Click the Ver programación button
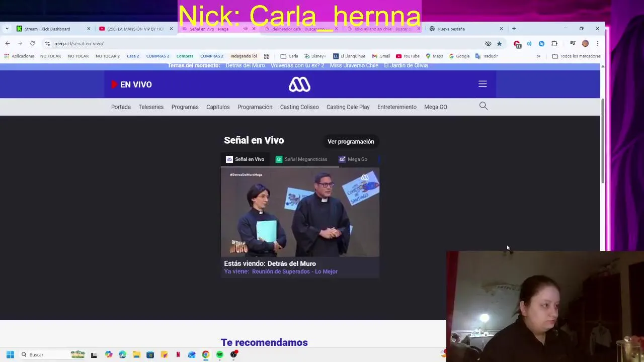The image size is (644, 362). pyautogui.click(x=351, y=141)
